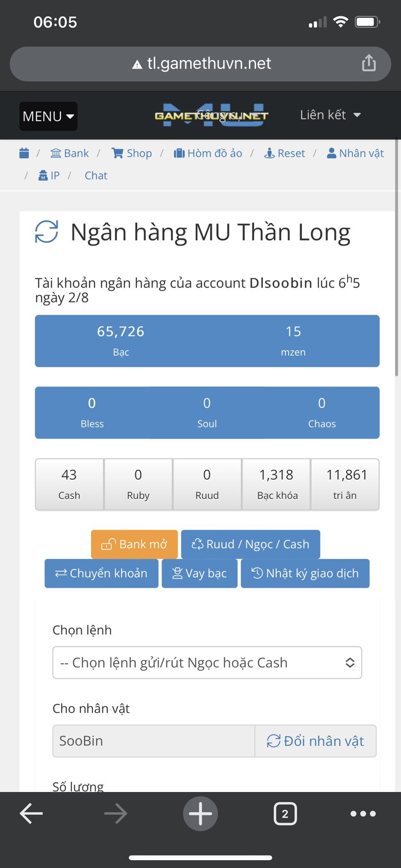Open the tab switcher showing 2 tabs
The width and height of the screenshot is (401, 868).
point(285,814)
